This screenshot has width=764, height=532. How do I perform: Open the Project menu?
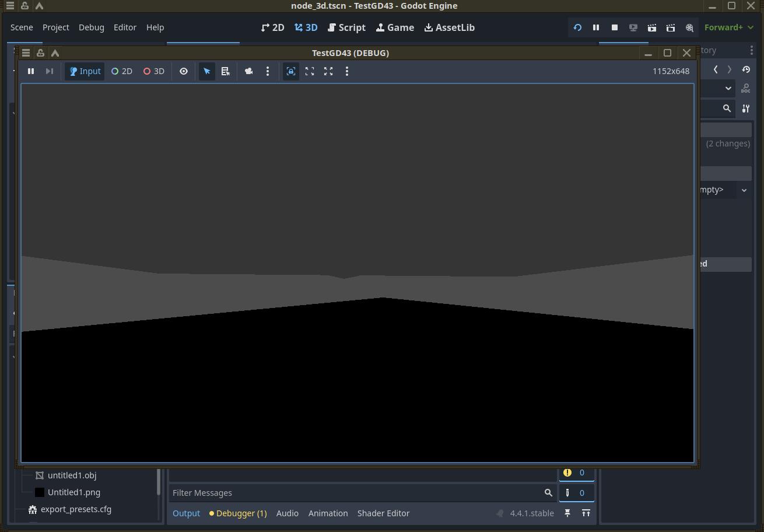click(56, 27)
